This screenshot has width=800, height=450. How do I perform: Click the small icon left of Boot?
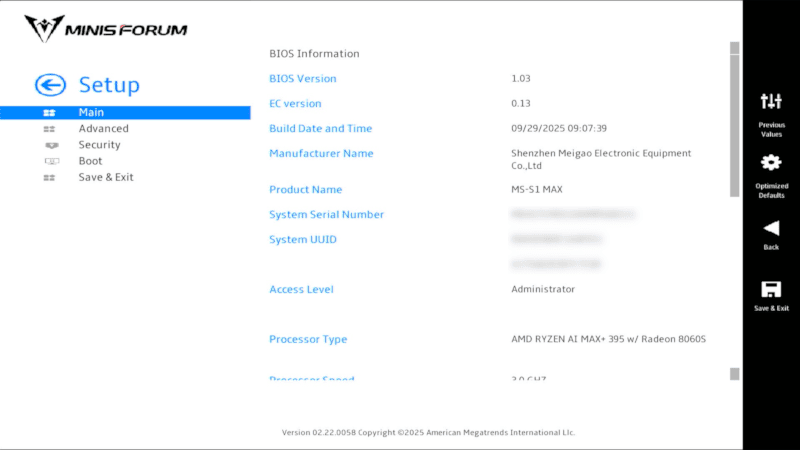click(50, 161)
